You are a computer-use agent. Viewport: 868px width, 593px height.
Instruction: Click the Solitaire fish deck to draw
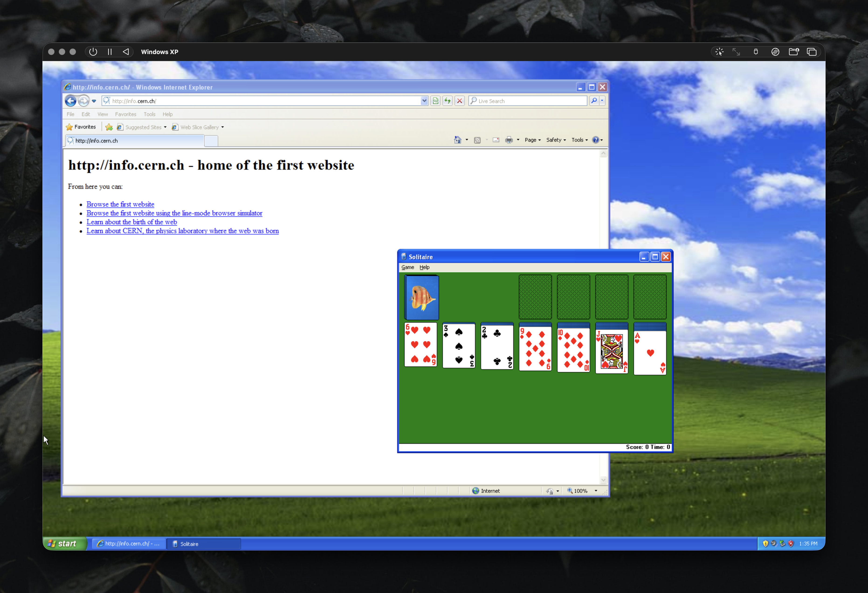tap(422, 298)
